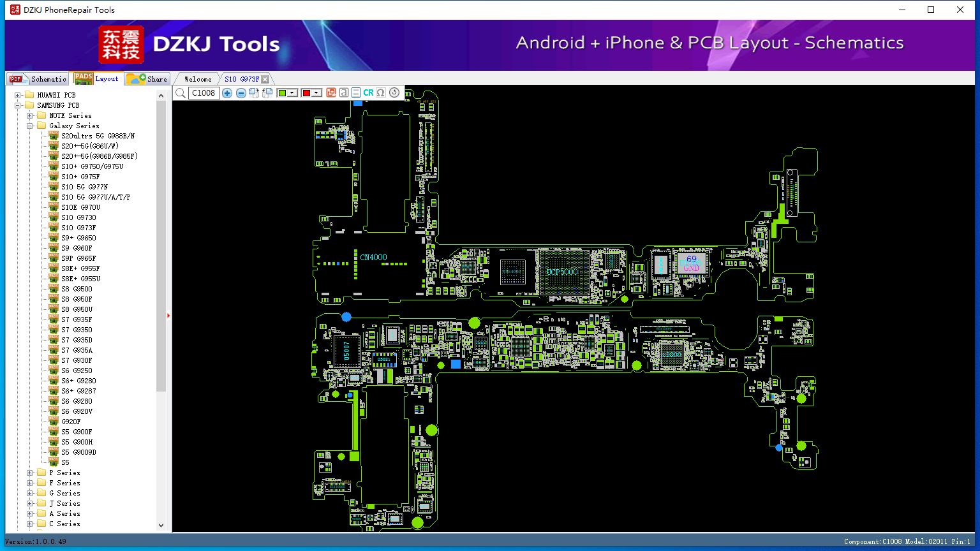Rotate the board layout clockwise
The width and height of the screenshot is (980, 551).
[254, 93]
